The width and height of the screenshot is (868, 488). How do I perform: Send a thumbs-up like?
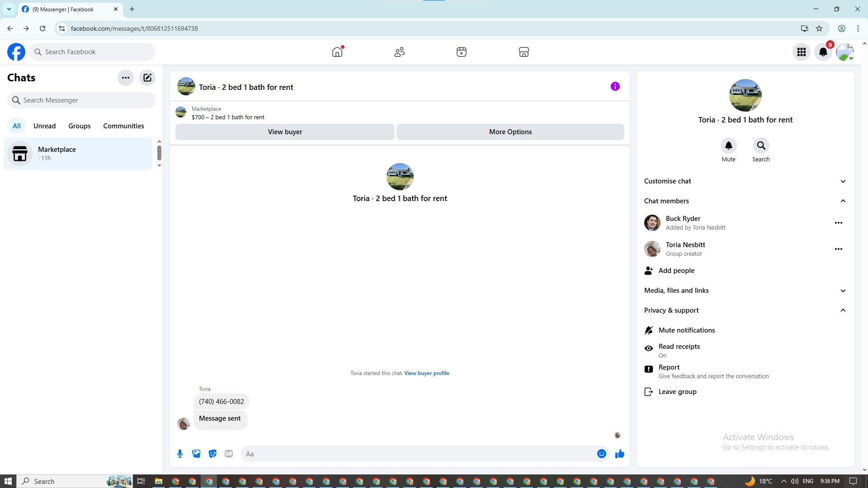click(619, 454)
